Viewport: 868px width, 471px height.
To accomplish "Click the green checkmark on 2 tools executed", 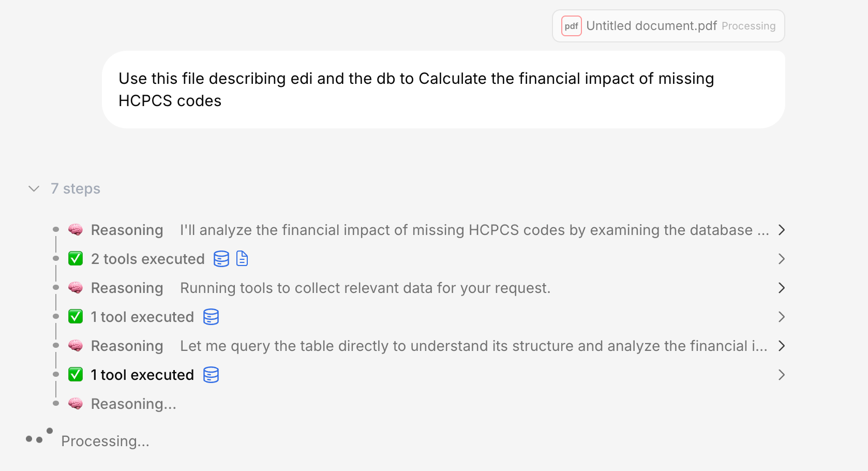I will [x=76, y=259].
